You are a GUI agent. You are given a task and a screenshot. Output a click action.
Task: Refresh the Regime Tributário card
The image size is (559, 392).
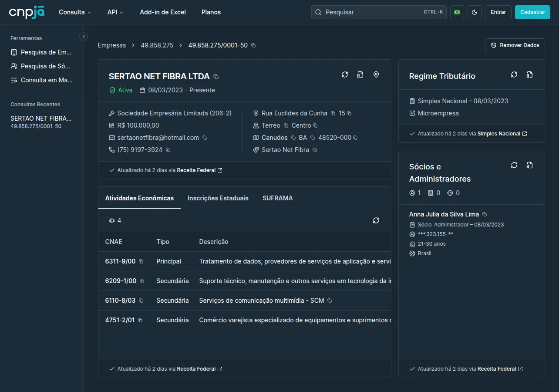(x=514, y=74)
